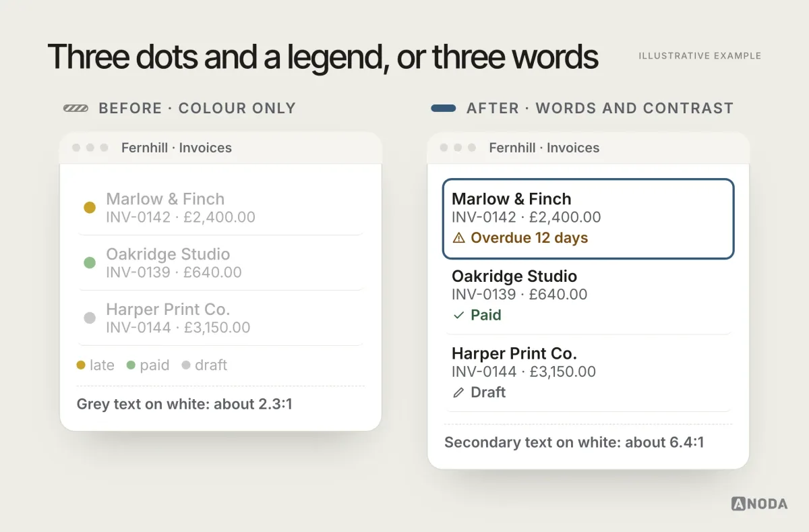The width and height of the screenshot is (809, 532).
Task: Click the green status dot next to Oakridge Studio
Action: 90,263
